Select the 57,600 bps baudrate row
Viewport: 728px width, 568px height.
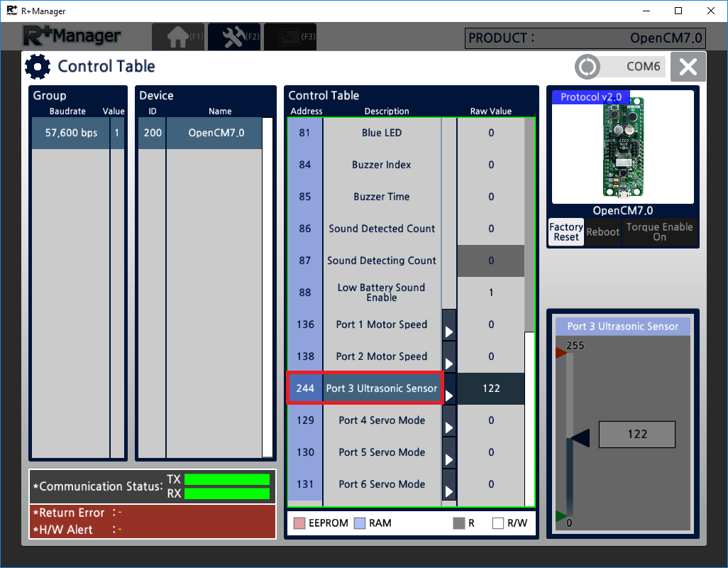[x=78, y=133]
